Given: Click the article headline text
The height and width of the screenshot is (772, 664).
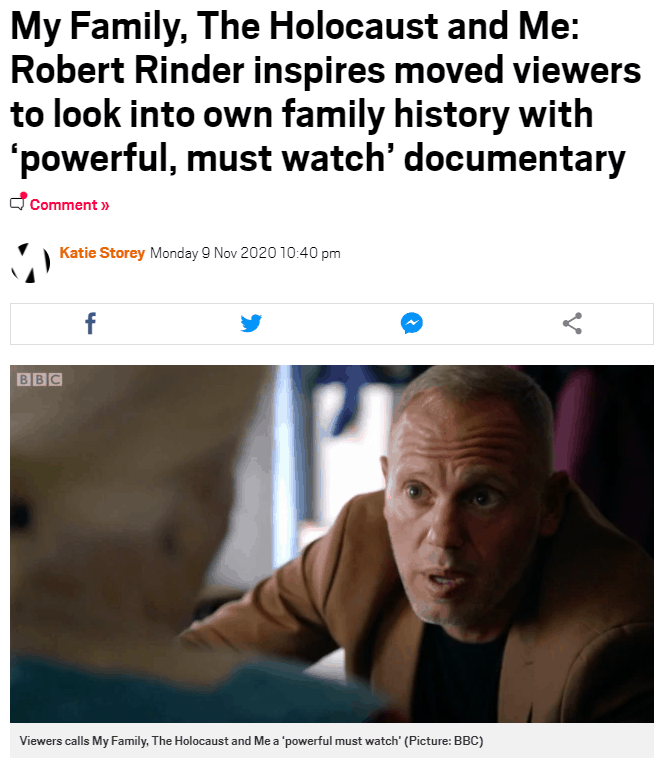Looking at the screenshot, I should (325, 92).
